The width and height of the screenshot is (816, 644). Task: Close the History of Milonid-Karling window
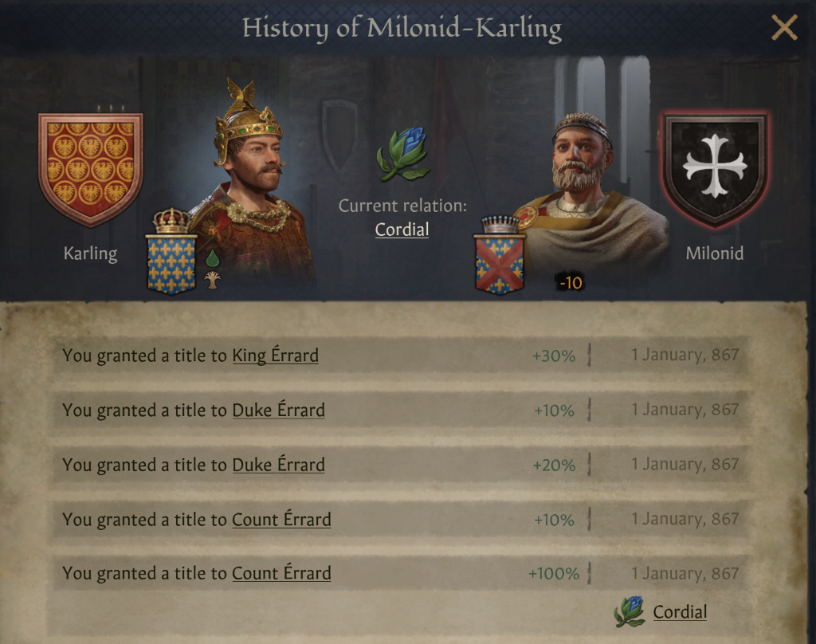[784, 29]
